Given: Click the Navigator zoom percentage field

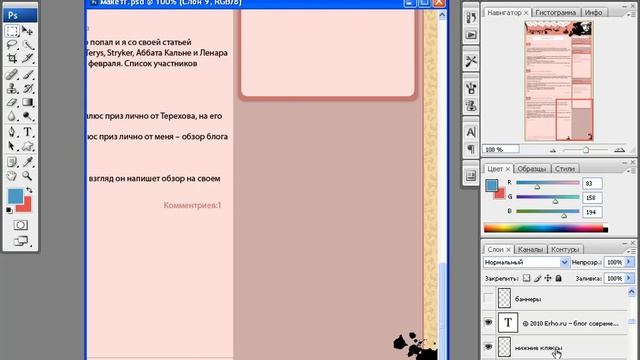Looking at the screenshot, I should [x=501, y=149].
